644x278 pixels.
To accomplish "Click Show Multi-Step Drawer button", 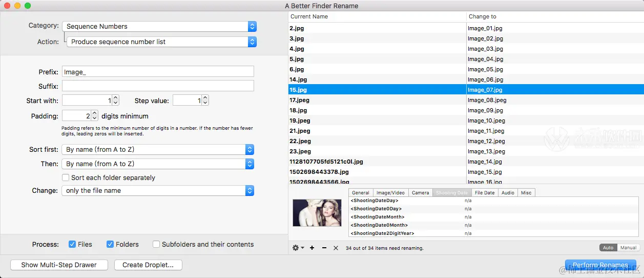I will tap(59, 265).
